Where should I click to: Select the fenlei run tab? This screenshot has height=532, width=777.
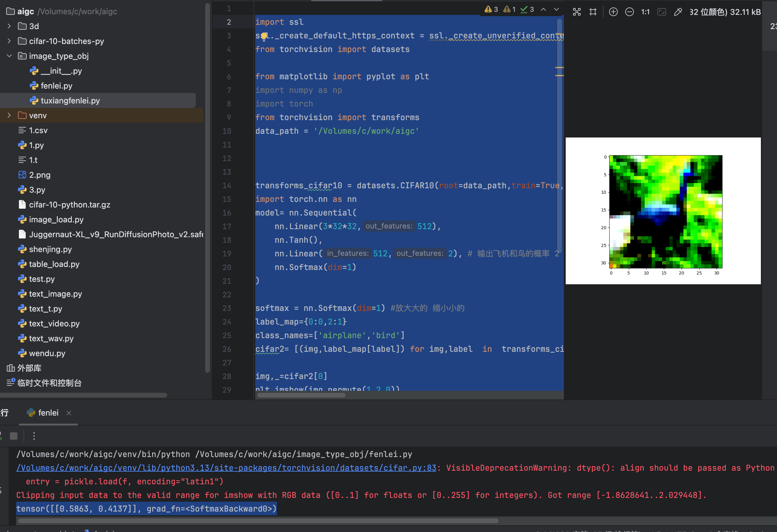pyautogui.click(x=48, y=413)
